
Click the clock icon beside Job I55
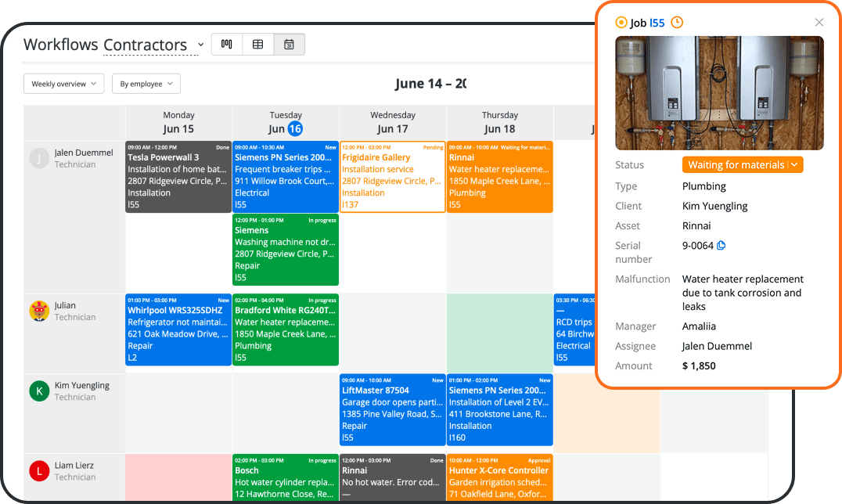coord(677,23)
